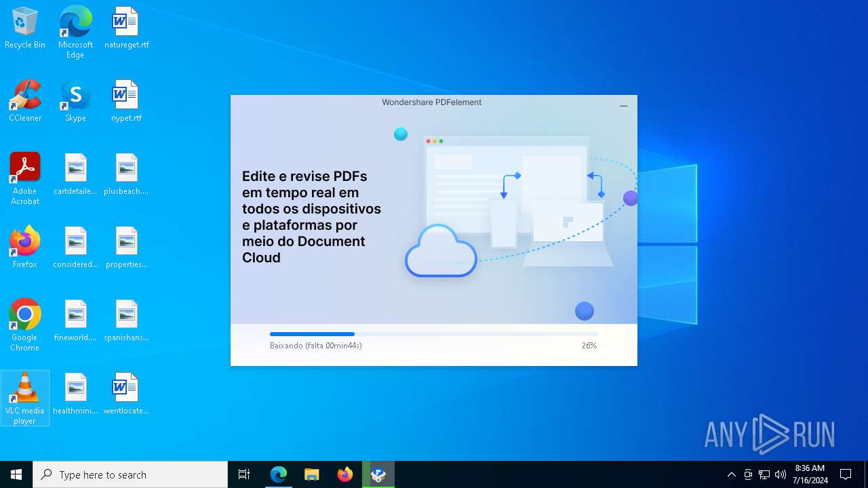Select the properties... image file
The image size is (868, 488).
126,248
